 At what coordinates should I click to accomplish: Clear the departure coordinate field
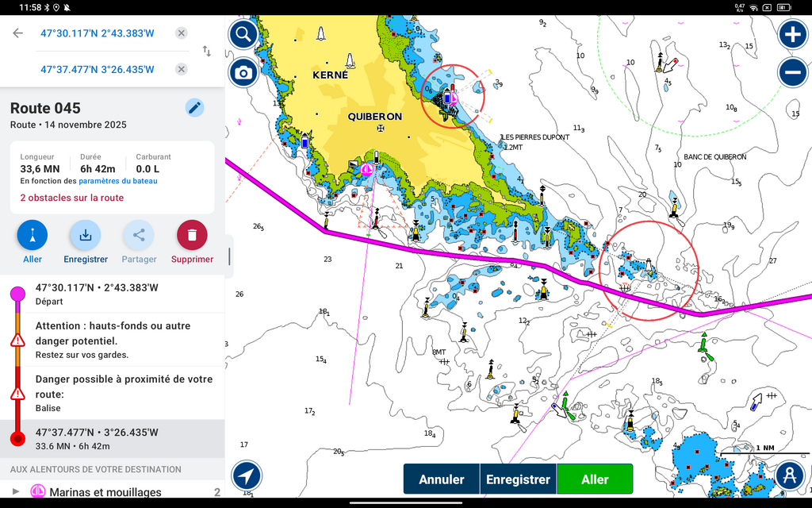point(182,33)
